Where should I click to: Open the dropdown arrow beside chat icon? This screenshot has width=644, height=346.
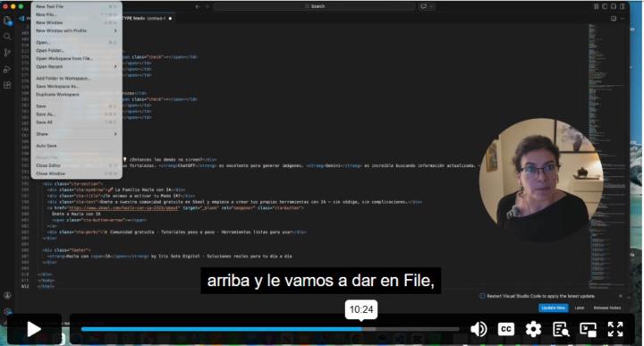[x=431, y=6]
